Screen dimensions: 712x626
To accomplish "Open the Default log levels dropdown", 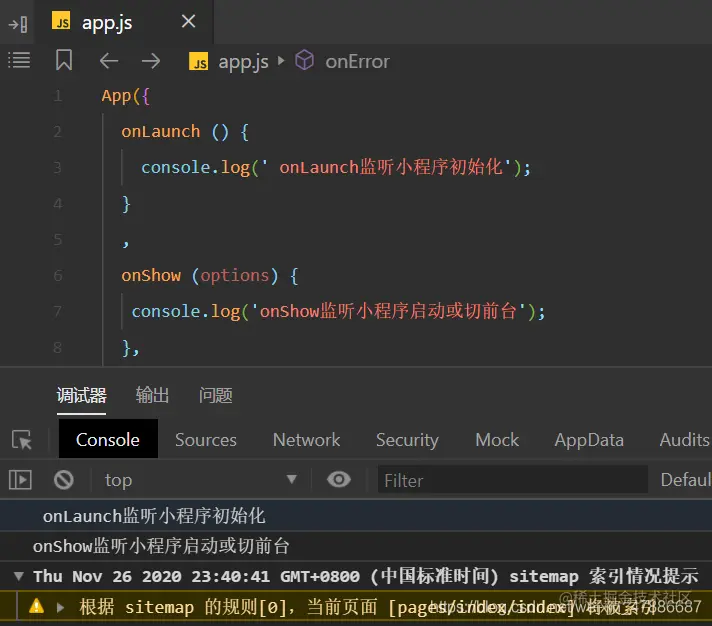I will [x=686, y=480].
